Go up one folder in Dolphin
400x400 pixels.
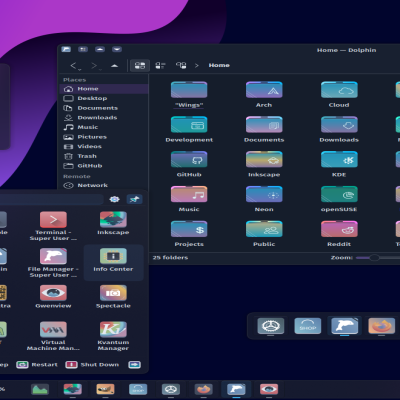point(114,65)
